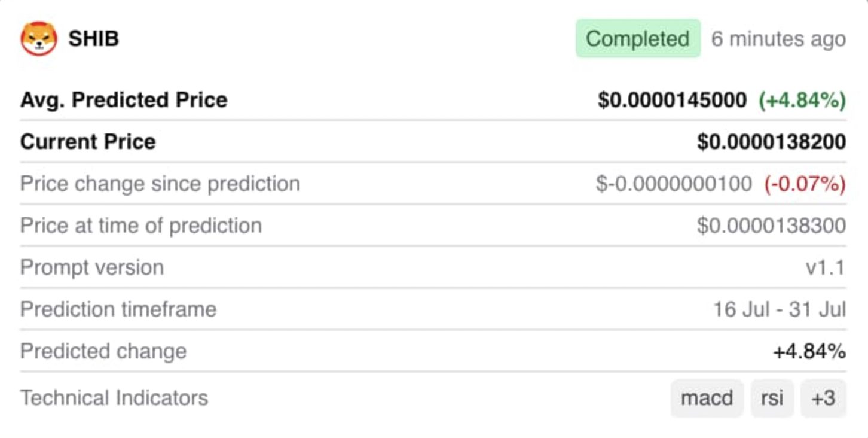The width and height of the screenshot is (868, 438).
Task: Open the macd indicator tag
Action: click(707, 398)
